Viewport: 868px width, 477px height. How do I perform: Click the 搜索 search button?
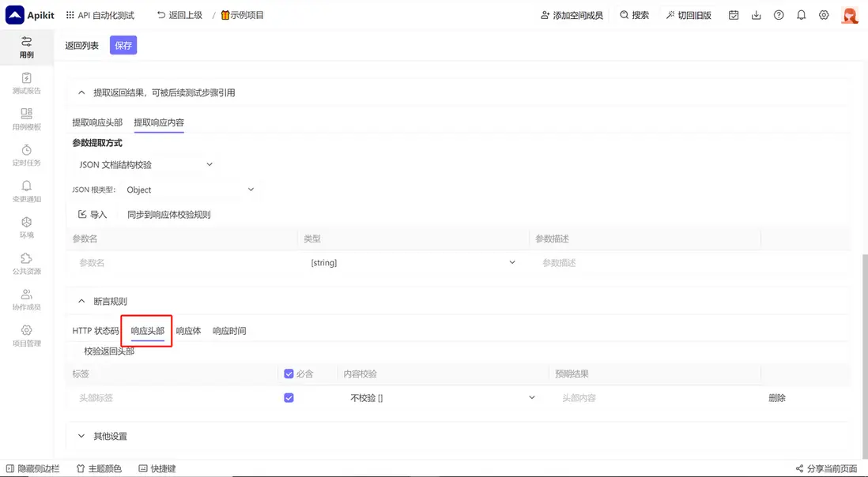pos(634,15)
